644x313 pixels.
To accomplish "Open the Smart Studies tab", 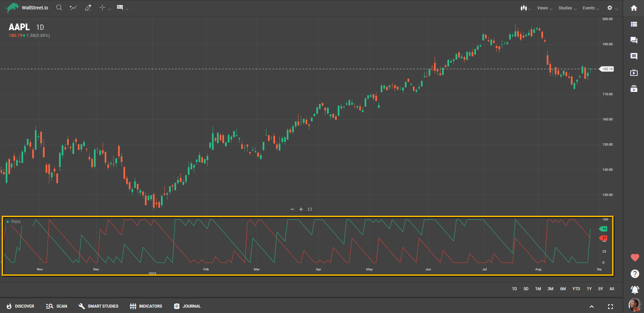I will pos(99,306).
